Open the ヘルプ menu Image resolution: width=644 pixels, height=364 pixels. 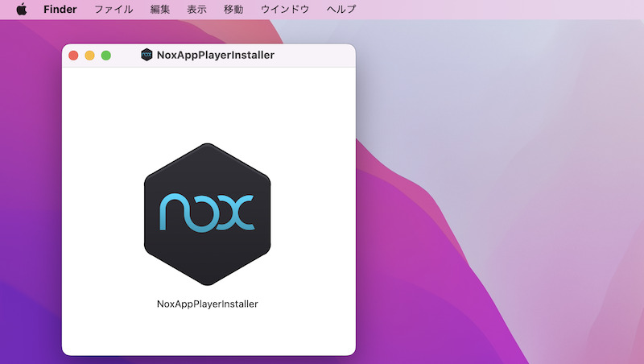341,10
